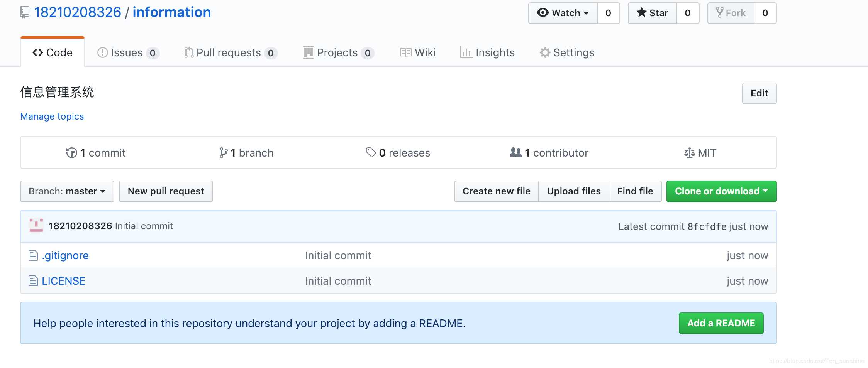Click the 信息管理系统 description text
868x368 pixels.
point(57,92)
